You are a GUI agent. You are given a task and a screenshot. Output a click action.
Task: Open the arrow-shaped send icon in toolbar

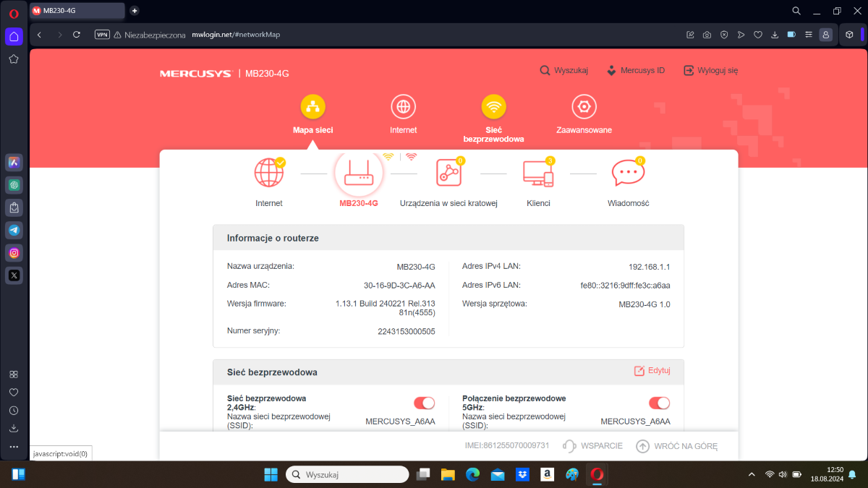[x=741, y=35]
